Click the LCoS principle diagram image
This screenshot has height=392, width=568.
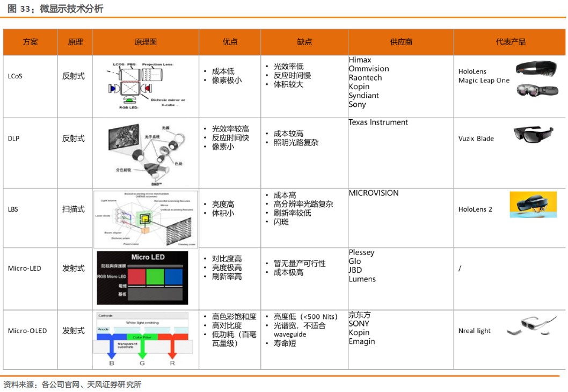pos(145,86)
